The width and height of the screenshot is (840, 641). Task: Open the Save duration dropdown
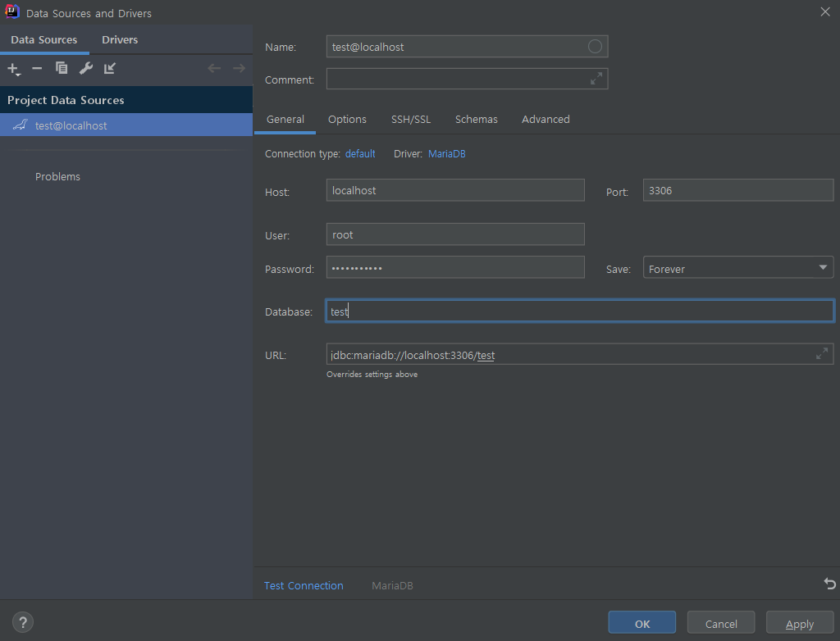pos(823,267)
